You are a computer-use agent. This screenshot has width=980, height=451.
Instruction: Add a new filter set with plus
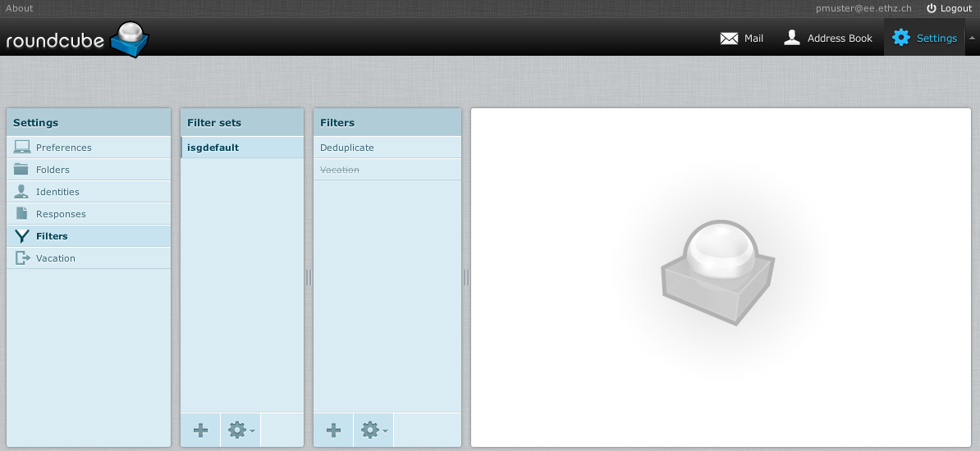(200, 430)
